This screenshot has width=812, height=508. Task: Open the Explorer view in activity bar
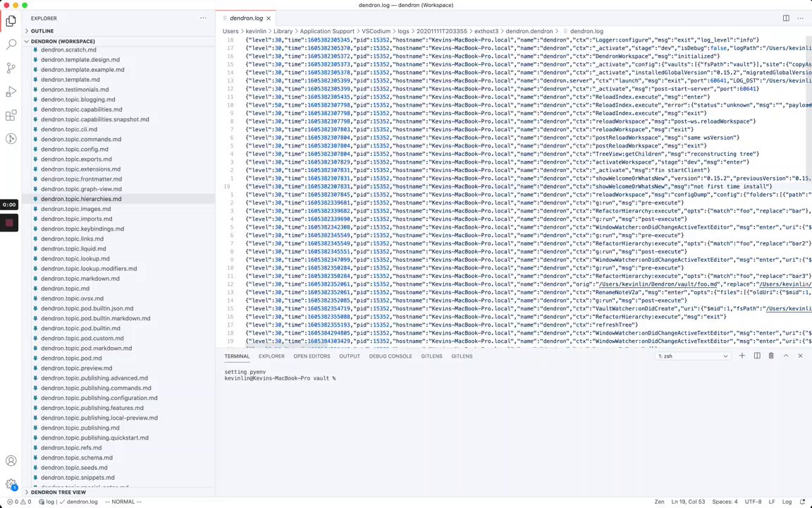click(11, 20)
